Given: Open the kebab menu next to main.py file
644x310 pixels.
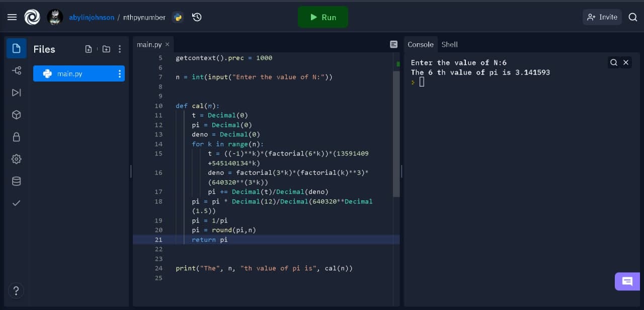Looking at the screenshot, I should 120,73.
